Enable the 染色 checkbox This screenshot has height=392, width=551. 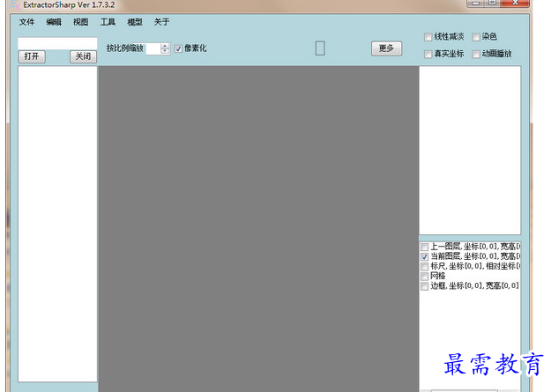point(476,37)
